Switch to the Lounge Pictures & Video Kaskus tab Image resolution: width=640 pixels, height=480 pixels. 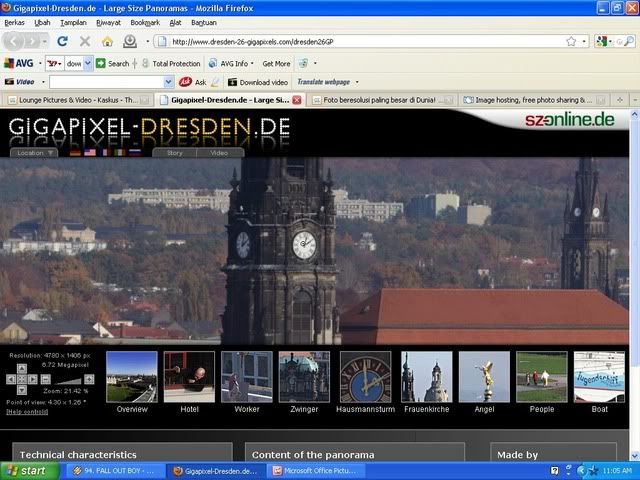pyautogui.click(x=78, y=100)
